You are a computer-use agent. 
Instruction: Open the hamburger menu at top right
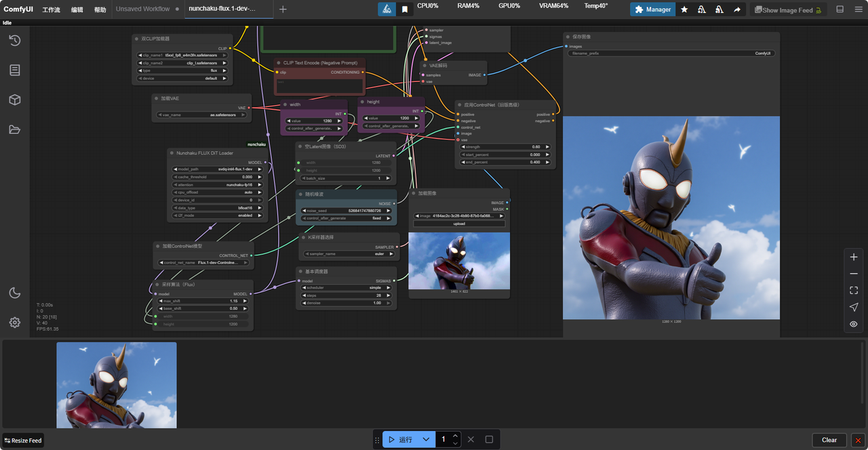click(857, 9)
